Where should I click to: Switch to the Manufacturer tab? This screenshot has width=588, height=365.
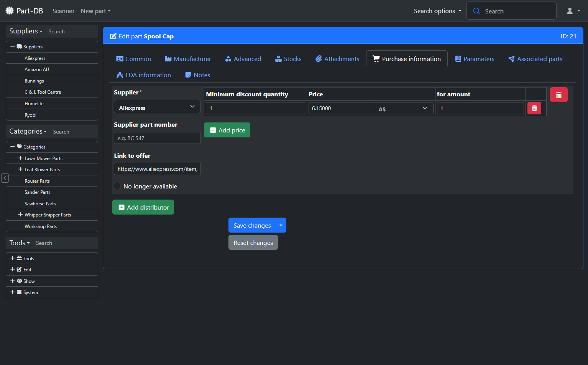[188, 59]
